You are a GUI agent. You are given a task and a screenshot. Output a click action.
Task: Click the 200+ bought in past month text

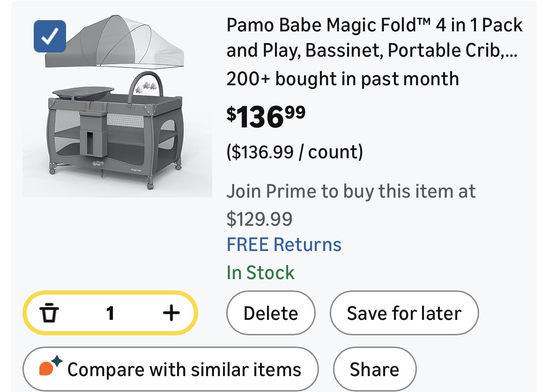tap(342, 79)
